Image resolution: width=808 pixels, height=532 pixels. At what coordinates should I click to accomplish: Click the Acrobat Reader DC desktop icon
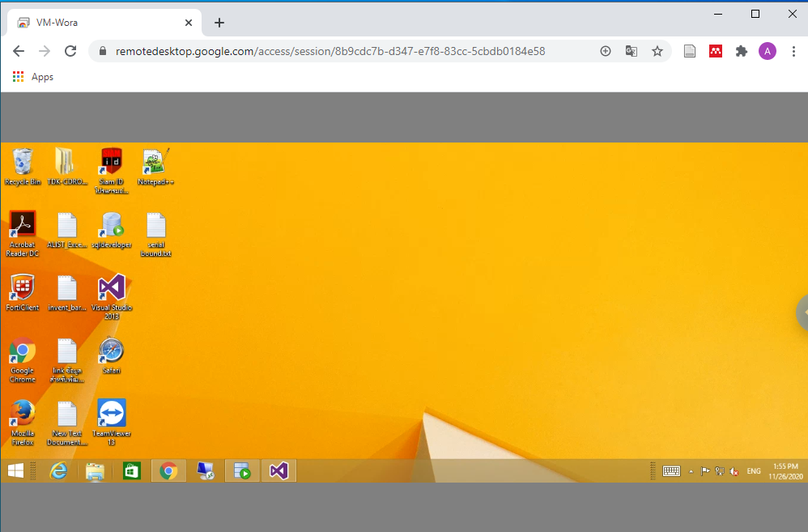click(23, 224)
